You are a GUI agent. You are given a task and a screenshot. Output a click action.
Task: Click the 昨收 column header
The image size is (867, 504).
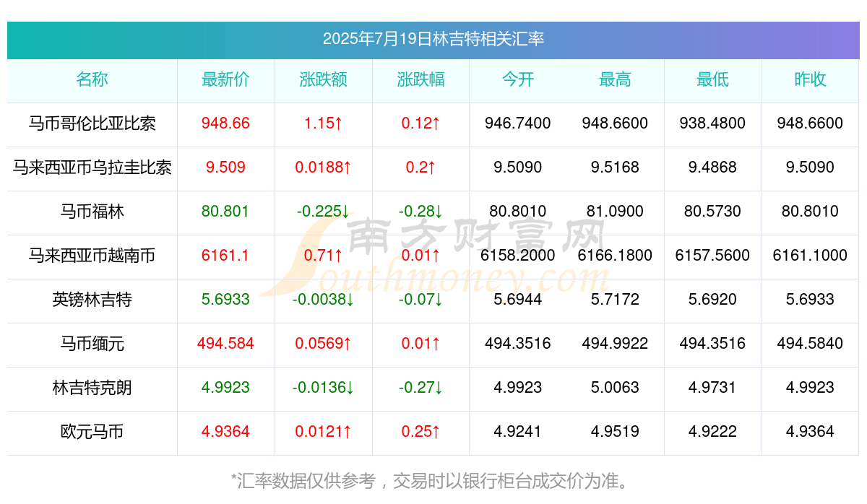coord(810,79)
